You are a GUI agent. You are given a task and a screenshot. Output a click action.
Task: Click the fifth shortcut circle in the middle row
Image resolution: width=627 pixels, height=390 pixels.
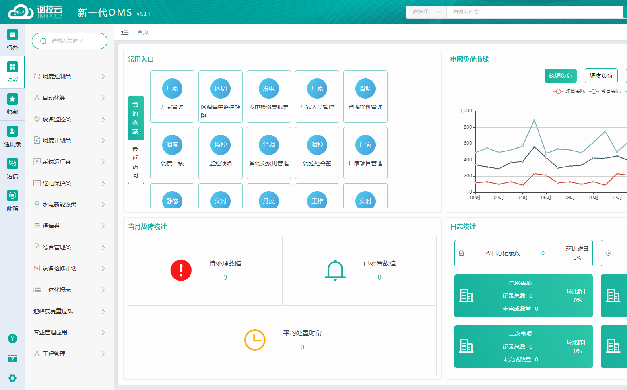point(365,145)
